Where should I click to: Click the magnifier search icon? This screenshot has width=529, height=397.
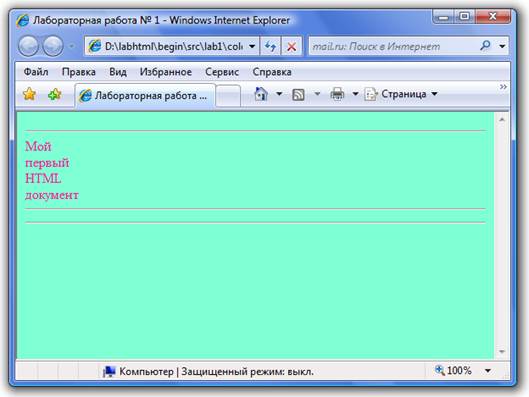485,46
